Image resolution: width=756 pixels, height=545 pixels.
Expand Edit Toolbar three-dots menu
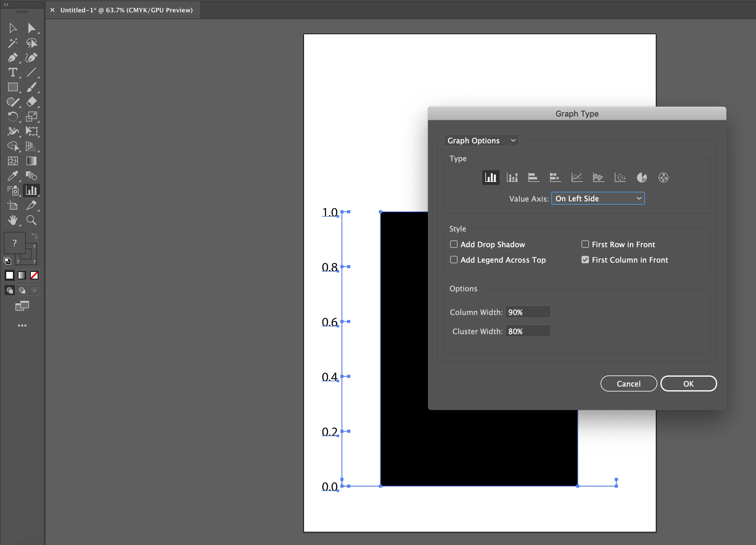click(22, 325)
